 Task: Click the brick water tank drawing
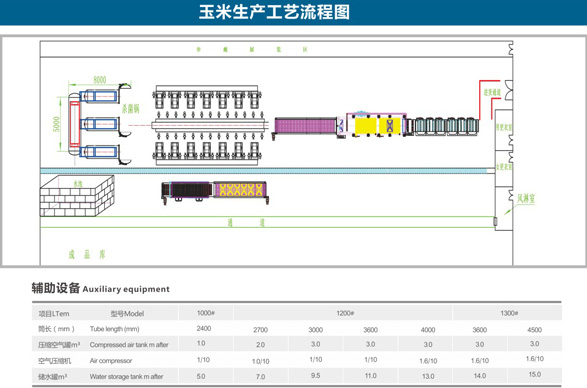(x=77, y=196)
